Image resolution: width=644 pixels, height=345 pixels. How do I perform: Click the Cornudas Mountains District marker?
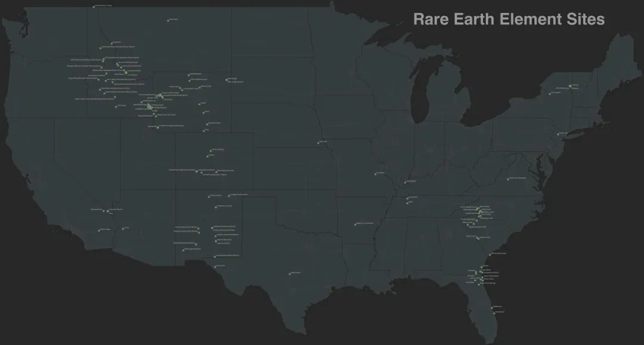click(215, 257)
